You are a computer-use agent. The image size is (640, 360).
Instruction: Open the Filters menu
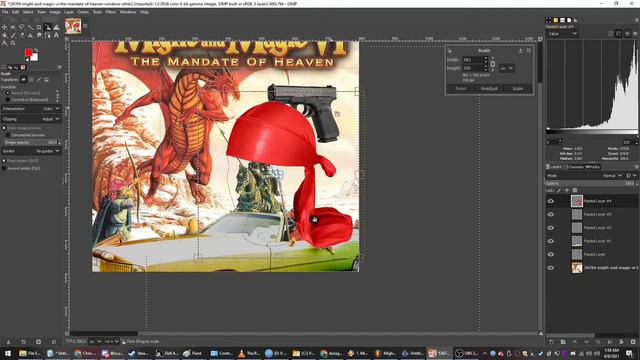click(x=111, y=12)
